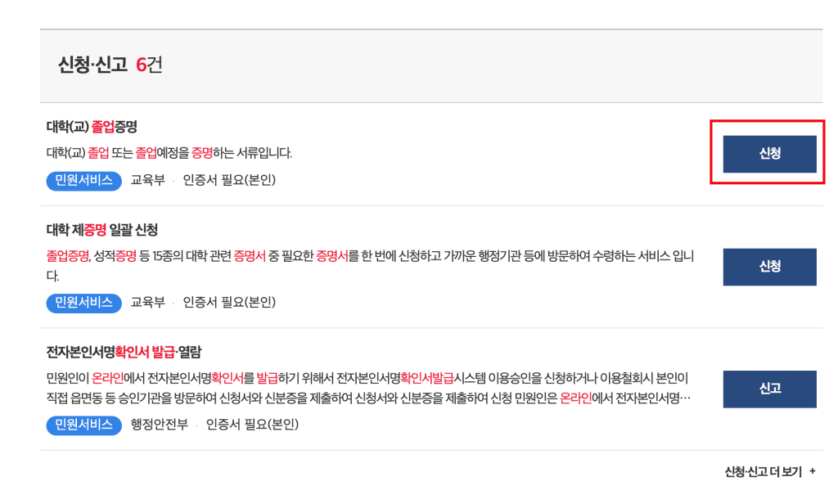This screenshot has width=838, height=504.
Task: Click 인증서 필요(본인) text in first result
Action: [x=229, y=180]
